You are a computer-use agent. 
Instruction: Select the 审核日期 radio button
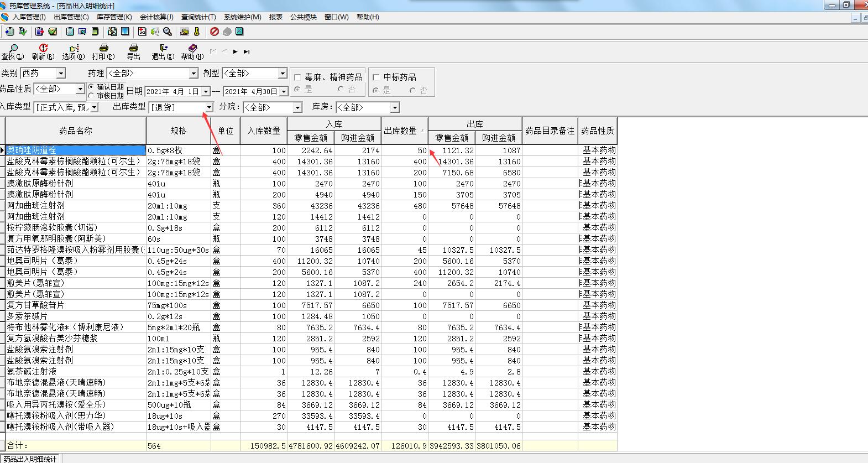[91, 96]
